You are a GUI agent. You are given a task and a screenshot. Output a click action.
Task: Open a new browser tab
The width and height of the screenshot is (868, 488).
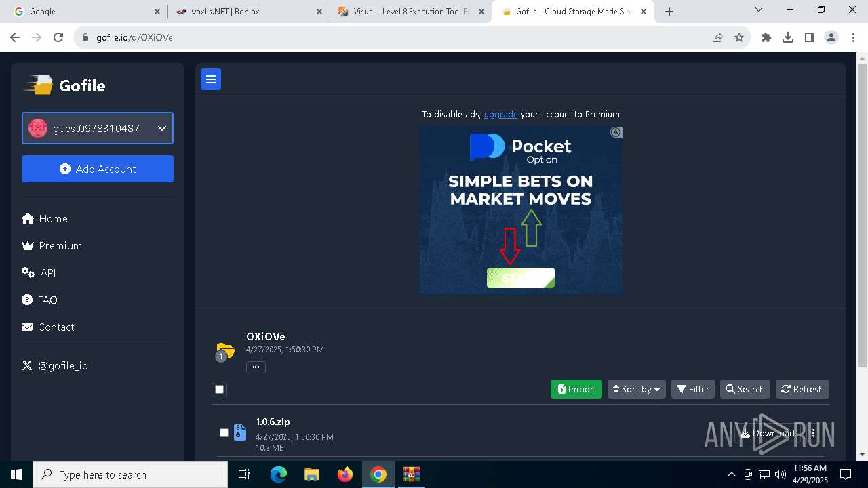click(x=669, y=12)
